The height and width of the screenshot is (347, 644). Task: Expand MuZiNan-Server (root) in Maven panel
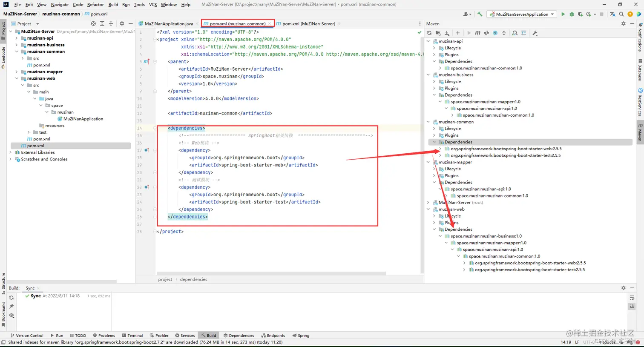click(x=428, y=202)
